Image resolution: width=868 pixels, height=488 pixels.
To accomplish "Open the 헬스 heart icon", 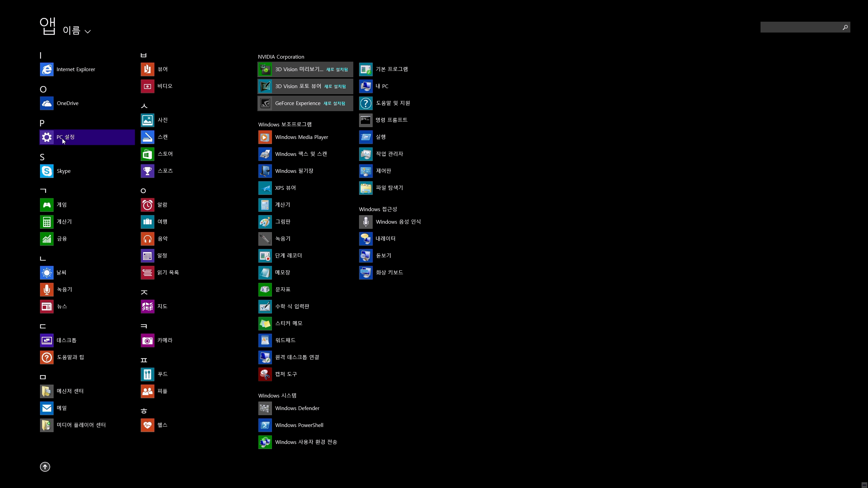I will pos(147,425).
